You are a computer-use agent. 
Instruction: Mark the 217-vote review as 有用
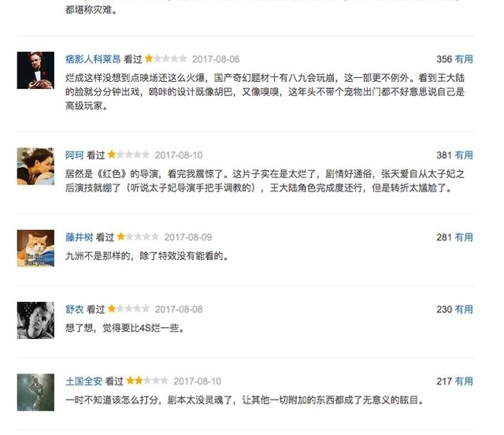point(464,381)
